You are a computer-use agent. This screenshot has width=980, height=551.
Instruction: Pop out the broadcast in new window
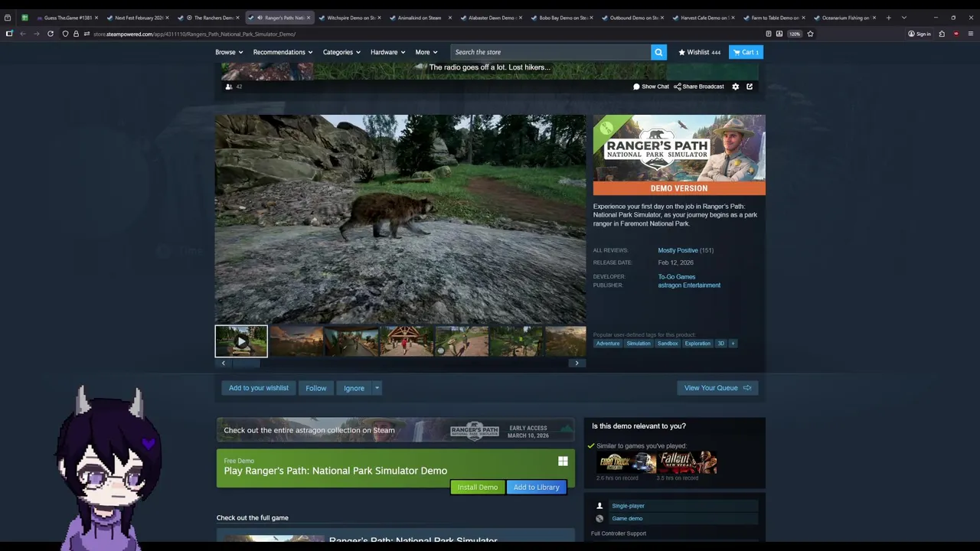click(750, 86)
